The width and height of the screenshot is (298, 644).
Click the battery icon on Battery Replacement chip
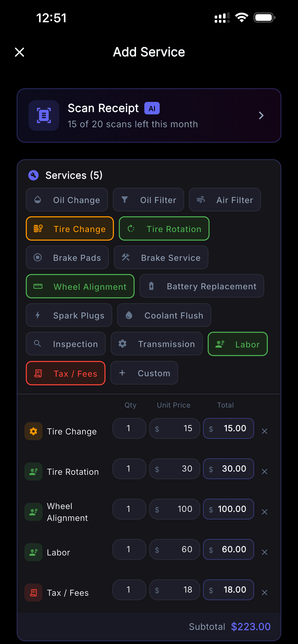tap(151, 286)
